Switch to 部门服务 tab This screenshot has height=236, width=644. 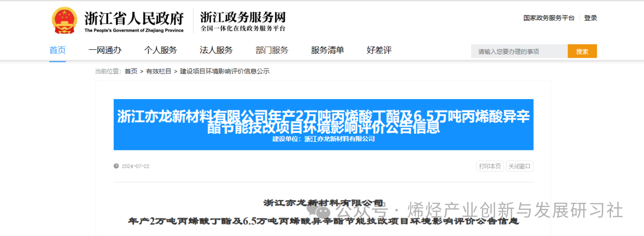[272, 50]
